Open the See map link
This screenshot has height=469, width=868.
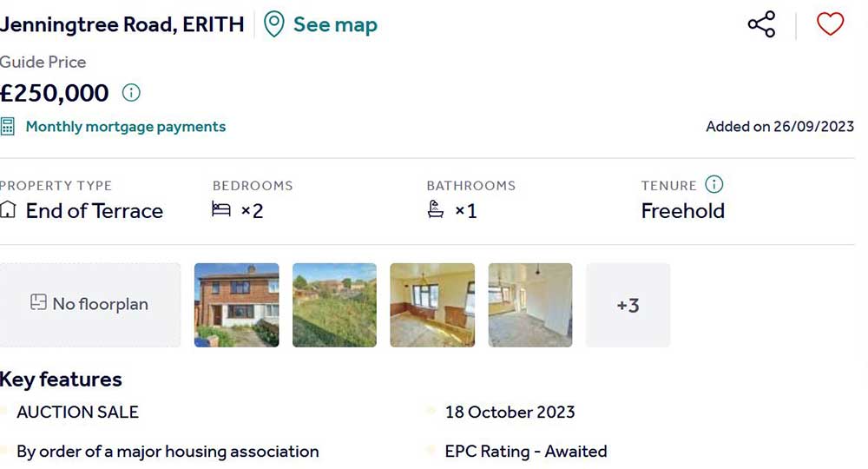coord(334,24)
